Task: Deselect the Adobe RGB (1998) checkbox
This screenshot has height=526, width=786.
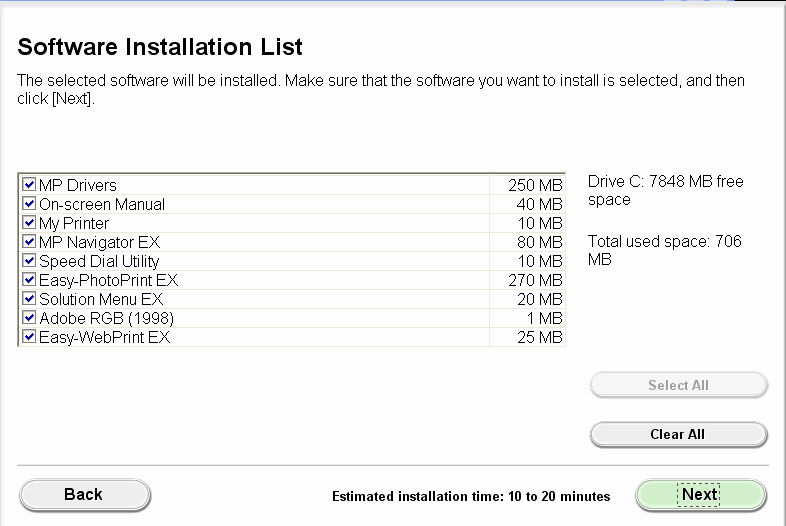Action: [x=29, y=317]
